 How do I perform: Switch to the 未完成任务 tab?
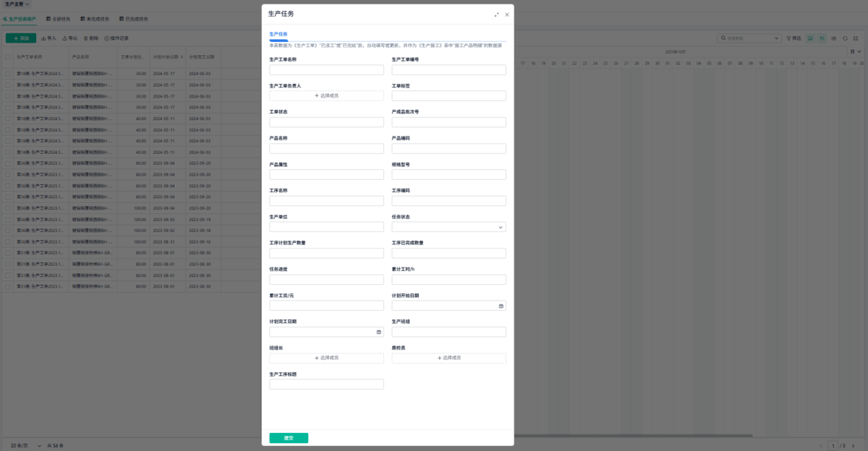[x=94, y=19]
